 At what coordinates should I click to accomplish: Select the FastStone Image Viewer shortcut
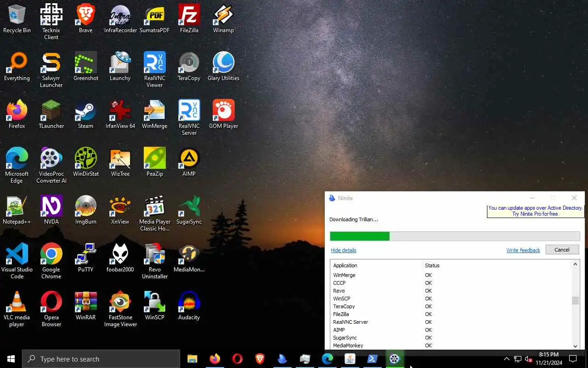click(120, 309)
